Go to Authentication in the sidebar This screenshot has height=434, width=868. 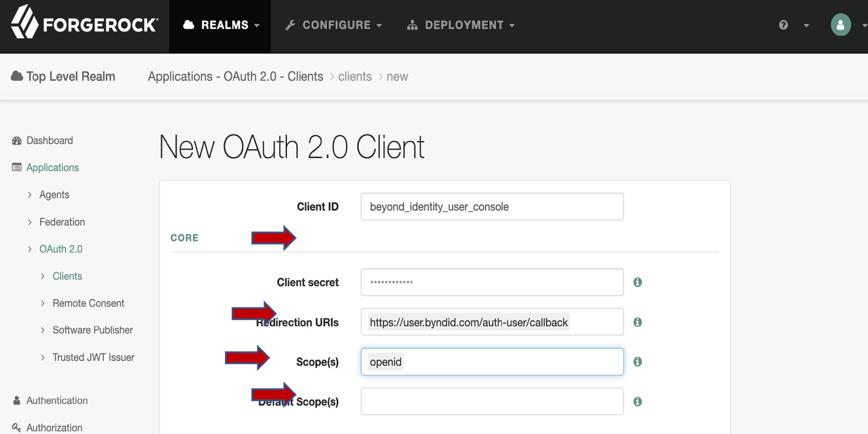[x=57, y=400]
